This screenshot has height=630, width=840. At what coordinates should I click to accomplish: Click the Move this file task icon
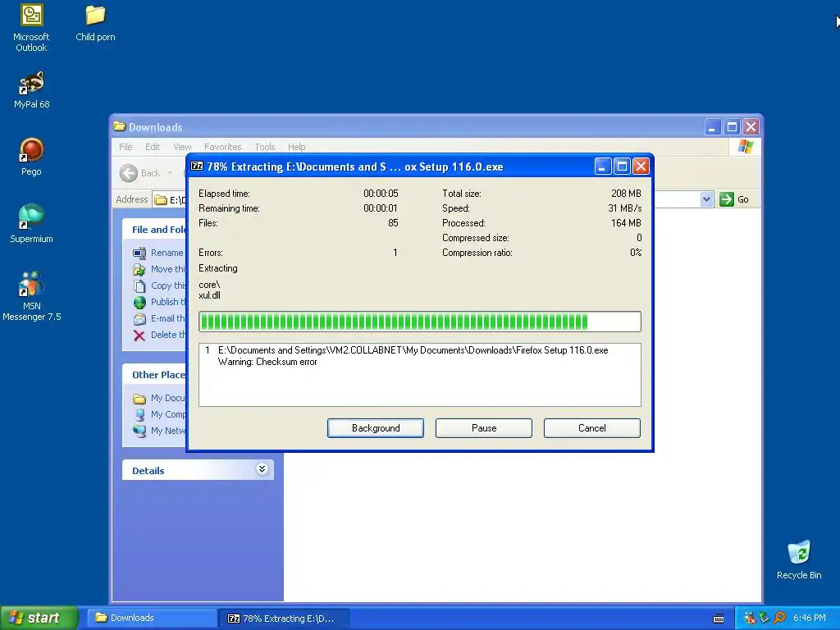(x=139, y=269)
